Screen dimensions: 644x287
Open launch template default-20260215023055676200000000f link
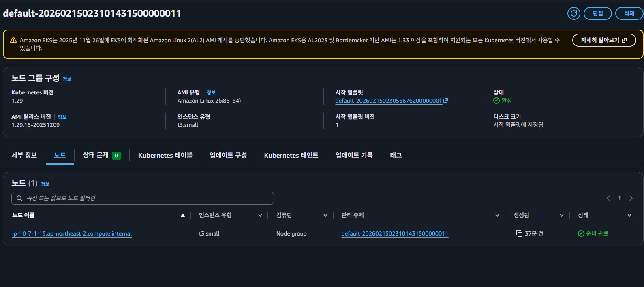(x=388, y=101)
